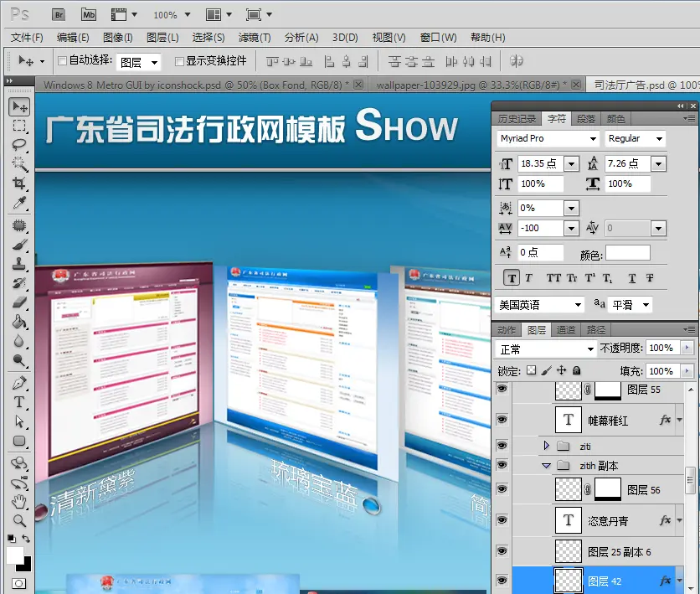This screenshot has height=594, width=700.
Task: Select the Crop tool
Action: pos(20,183)
